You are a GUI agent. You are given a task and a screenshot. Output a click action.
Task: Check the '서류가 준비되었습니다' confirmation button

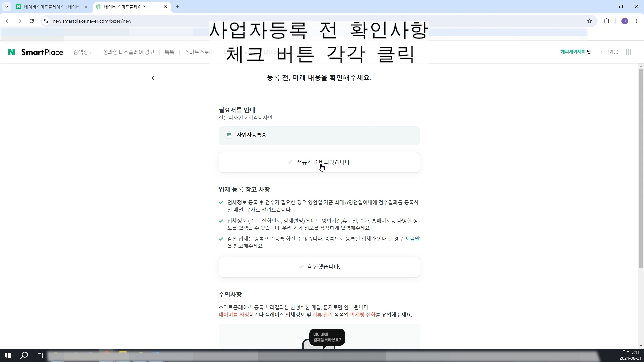[x=319, y=162]
